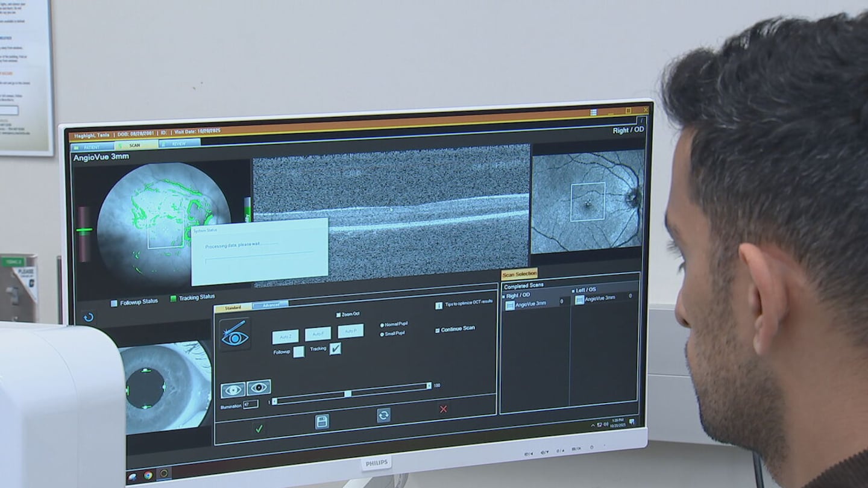Switch to the Advanced tab
Viewport: 868px width, 488px height.
tap(270, 305)
